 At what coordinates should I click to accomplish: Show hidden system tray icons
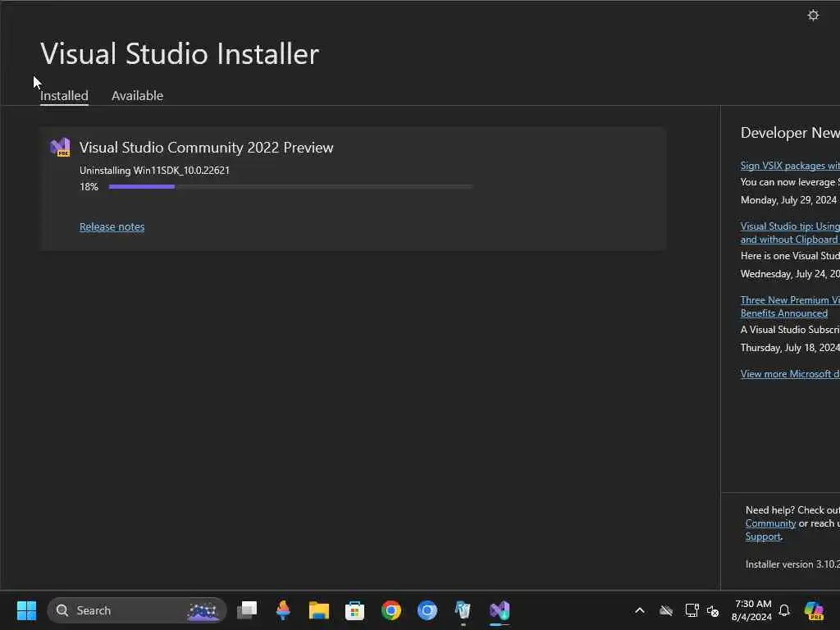(x=640, y=610)
